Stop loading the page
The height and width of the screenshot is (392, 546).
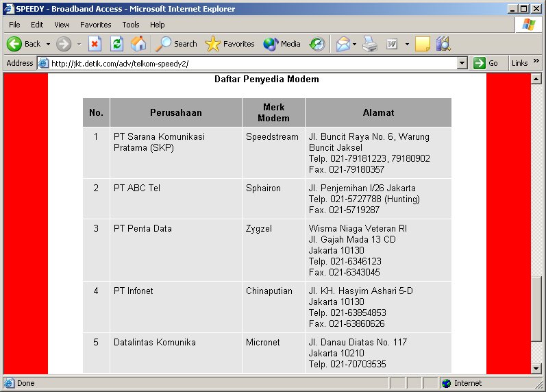click(x=95, y=44)
